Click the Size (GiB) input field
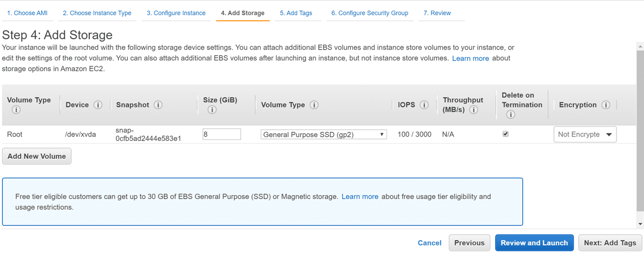This screenshot has height=256, width=644. (222, 134)
